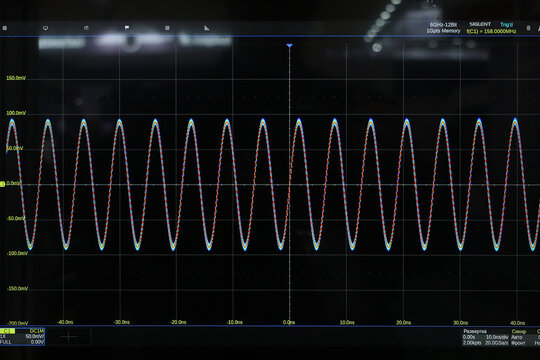
Task: Click the 0.00s delay value in timebase box
Action: [469, 337]
